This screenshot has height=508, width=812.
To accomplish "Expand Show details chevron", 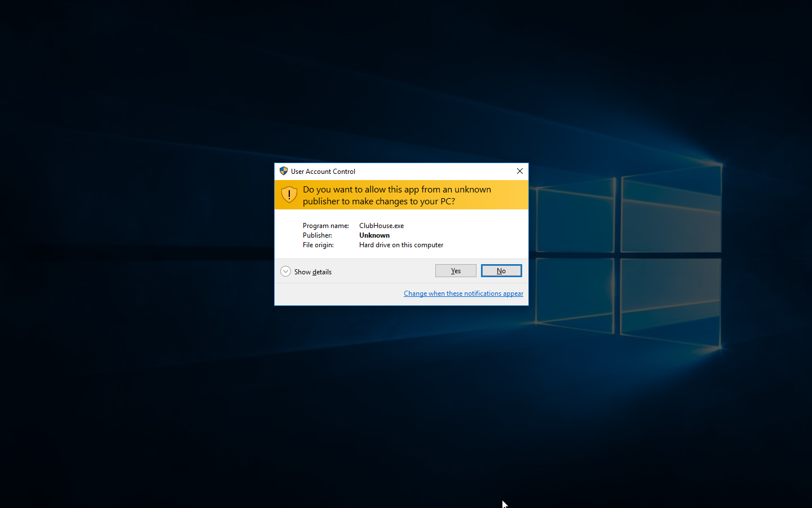I will click(286, 271).
